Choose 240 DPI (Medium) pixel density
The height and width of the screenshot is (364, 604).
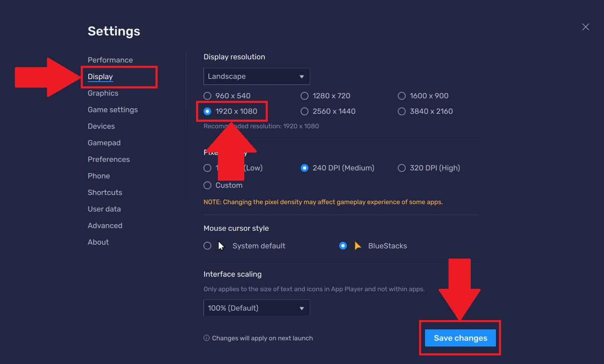click(337, 168)
